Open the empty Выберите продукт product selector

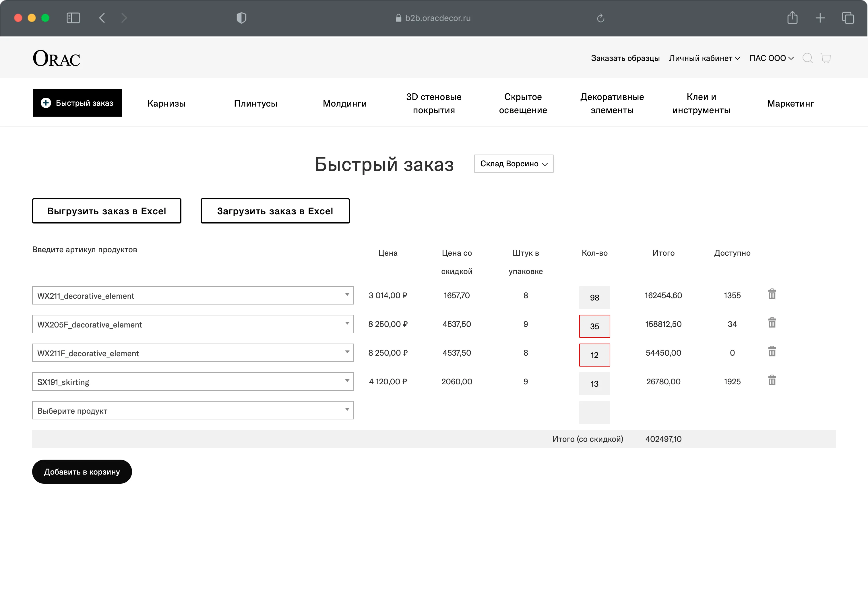tap(192, 411)
